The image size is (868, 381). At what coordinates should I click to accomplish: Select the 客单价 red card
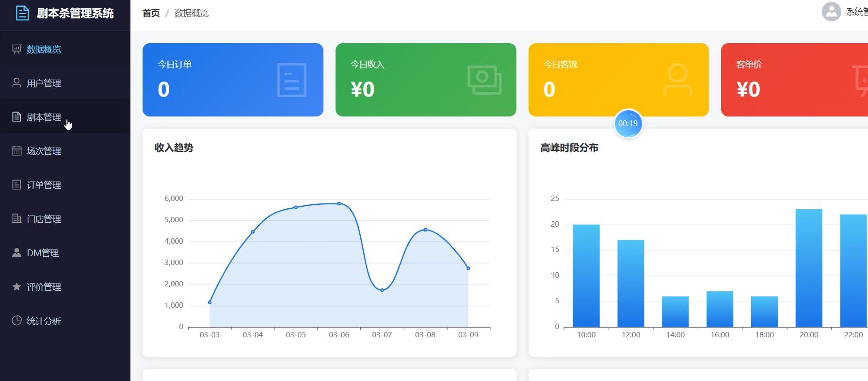(794, 80)
